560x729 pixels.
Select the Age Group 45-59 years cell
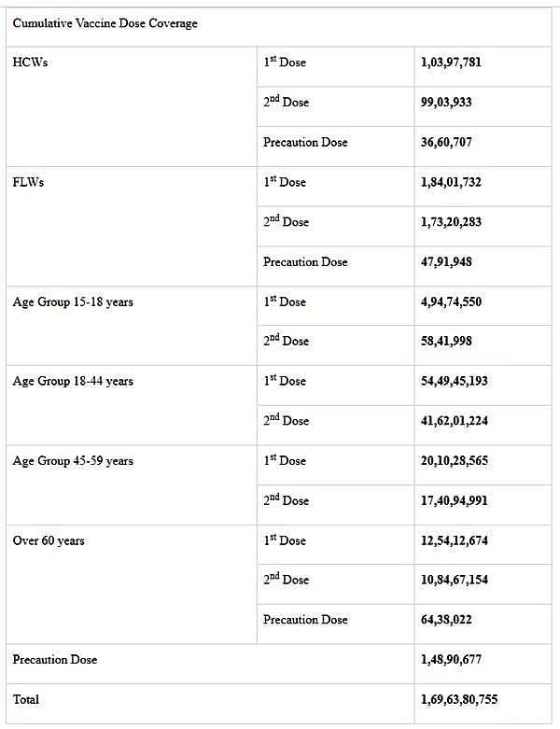click(x=73, y=460)
